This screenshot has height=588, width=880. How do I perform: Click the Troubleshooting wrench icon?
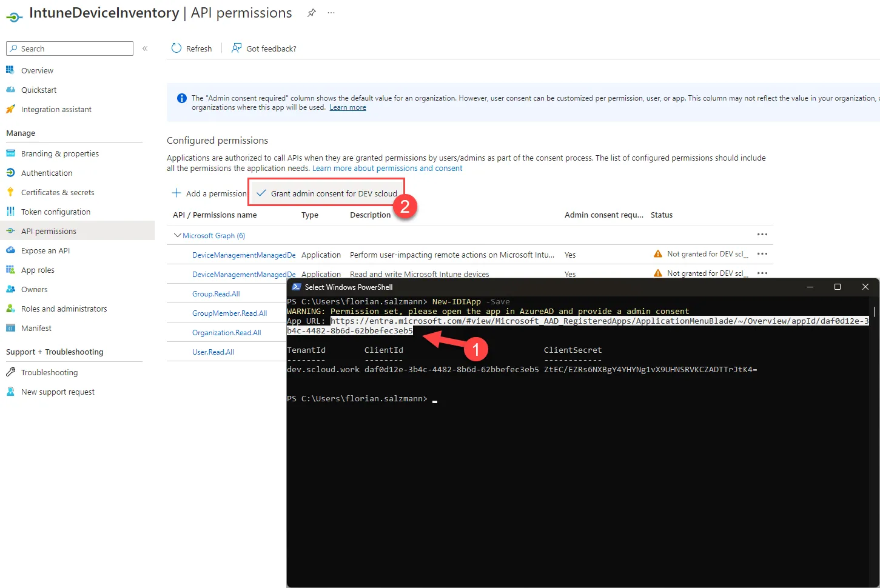pyautogui.click(x=10, y=372)
